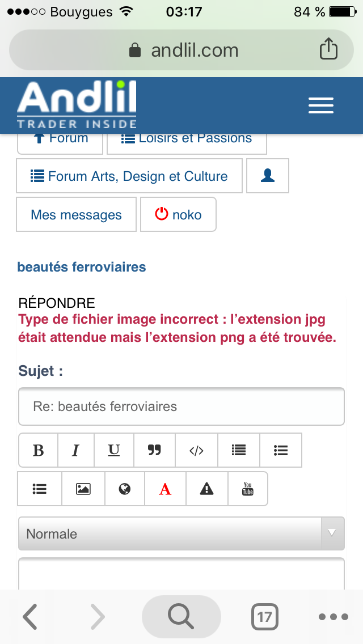Viewport: 363px width, 644px height.
Task: Add a link with the globe icon
Action: (125, 489)
